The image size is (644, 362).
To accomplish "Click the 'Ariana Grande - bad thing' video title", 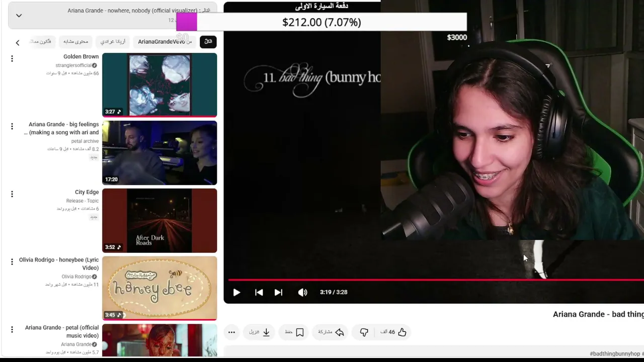I will tap(598, 314).
